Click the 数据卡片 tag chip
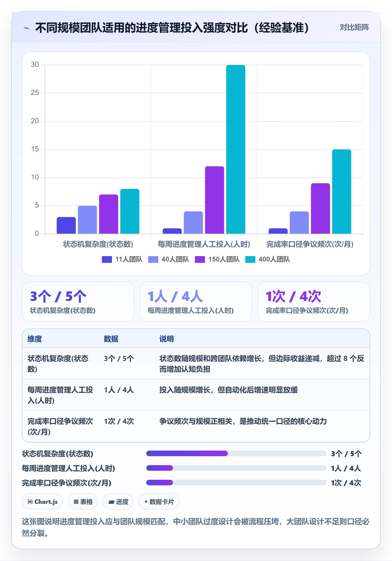 point(159,502)
